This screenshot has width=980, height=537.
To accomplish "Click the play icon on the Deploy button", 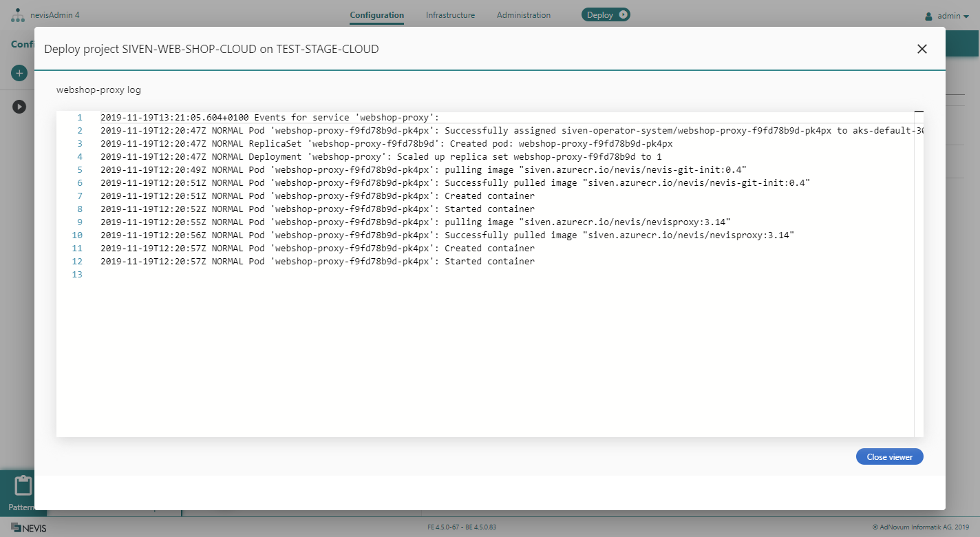I will [x=623, y=14].
